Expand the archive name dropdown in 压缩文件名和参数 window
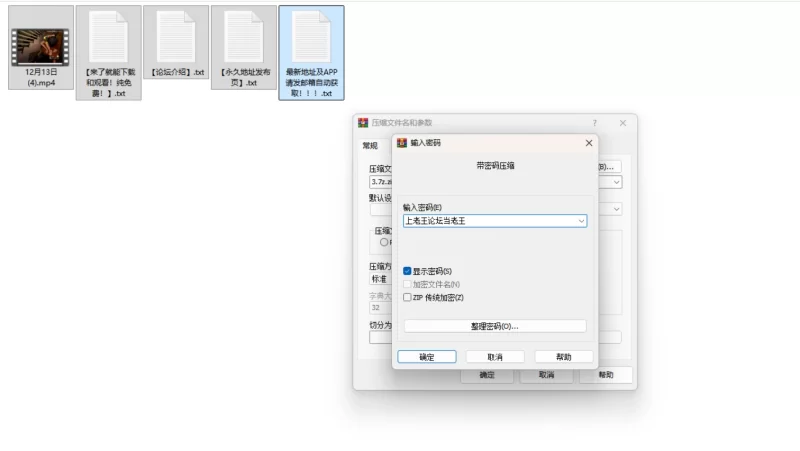Screen dimensions: 800x451 pos(616,182)
